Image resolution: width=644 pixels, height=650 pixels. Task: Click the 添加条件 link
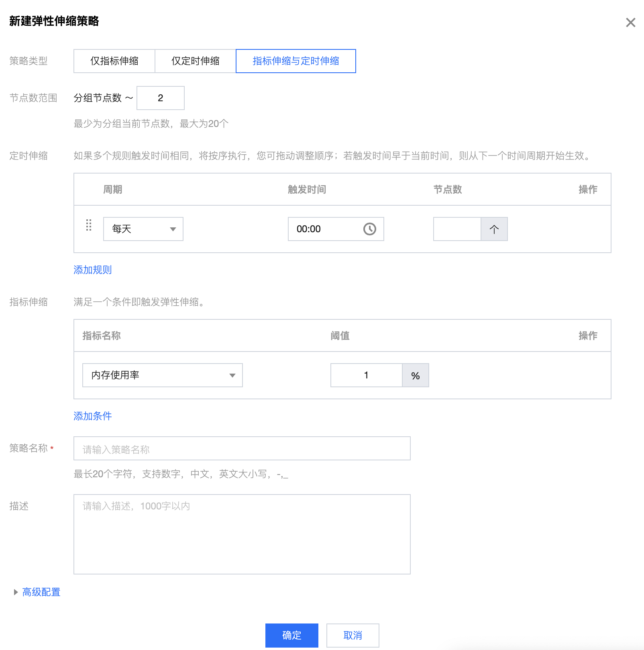click(x=93, y=416)
